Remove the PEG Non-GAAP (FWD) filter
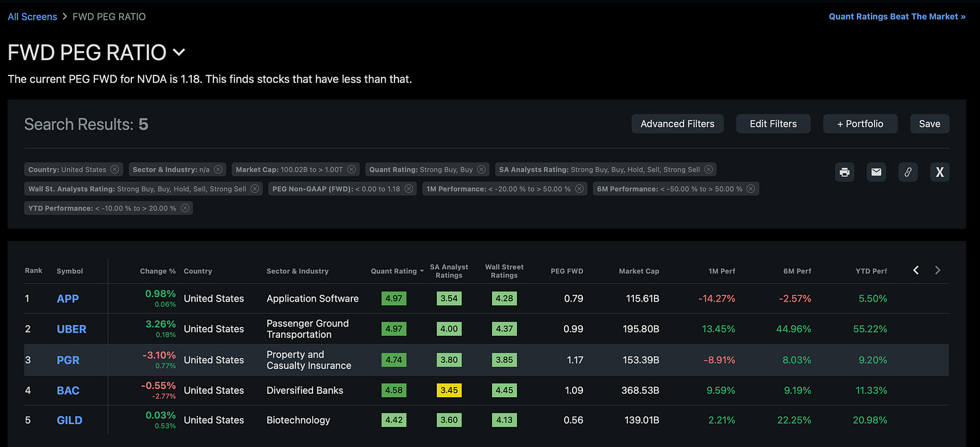 point(409,189)
